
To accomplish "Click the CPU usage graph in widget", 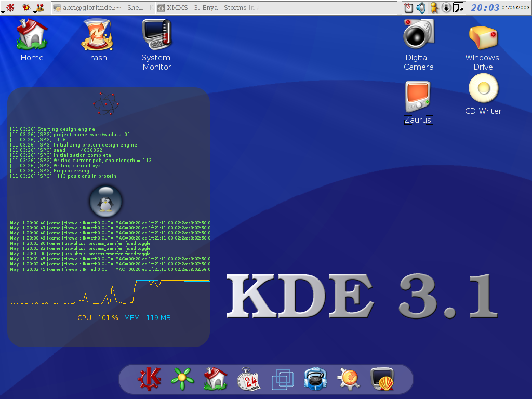I will click(x=110, y=292).
